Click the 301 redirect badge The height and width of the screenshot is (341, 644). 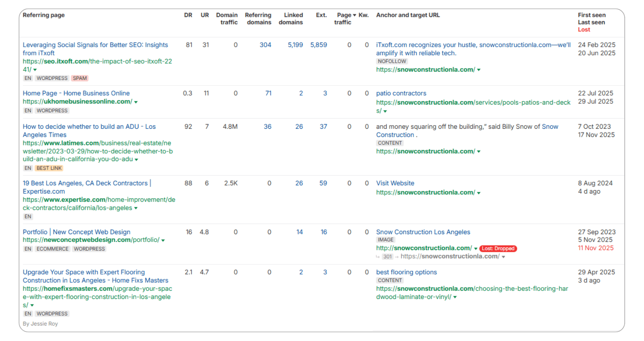coord(387,256)
